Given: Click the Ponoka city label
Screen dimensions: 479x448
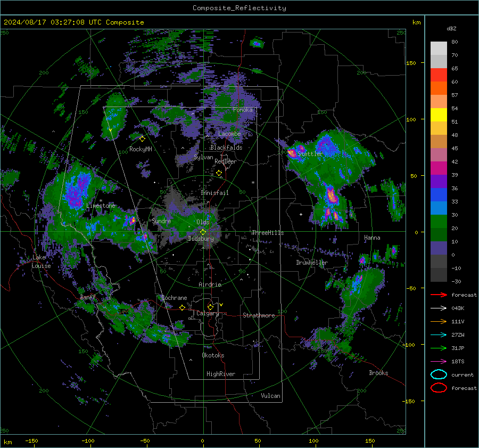Looking at the screenshot, I should pos(243,110).
